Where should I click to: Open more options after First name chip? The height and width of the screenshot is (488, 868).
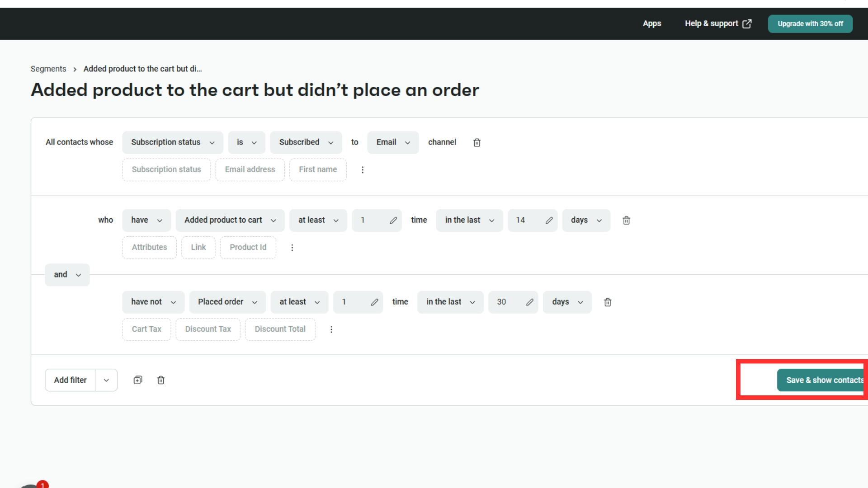(x=363, y=170)
